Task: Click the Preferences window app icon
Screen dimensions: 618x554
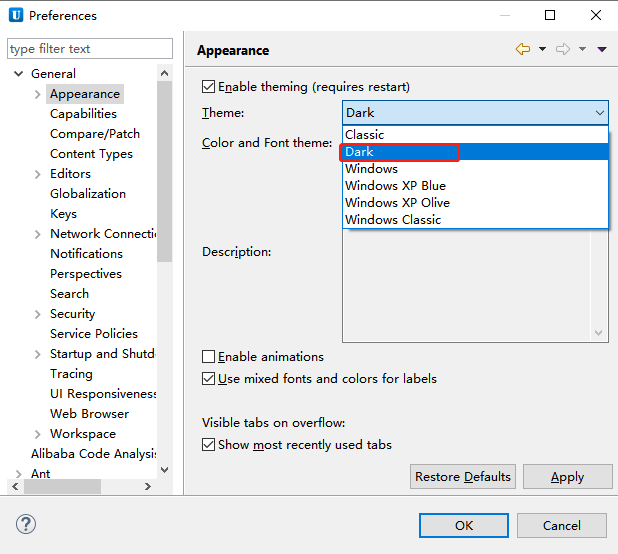Action: [x=16, y=15]
